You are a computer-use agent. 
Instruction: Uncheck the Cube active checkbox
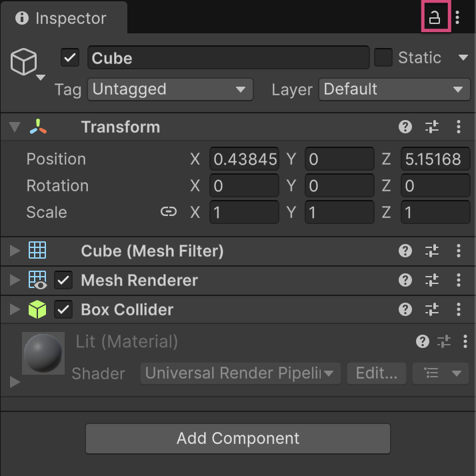(x=70, y=58)
